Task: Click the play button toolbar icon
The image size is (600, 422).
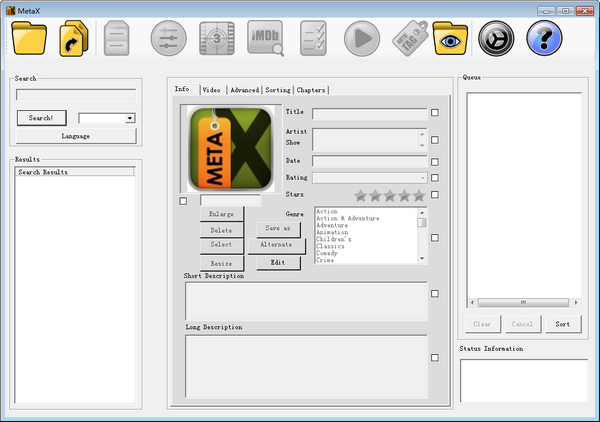Action: pos(362,39)
